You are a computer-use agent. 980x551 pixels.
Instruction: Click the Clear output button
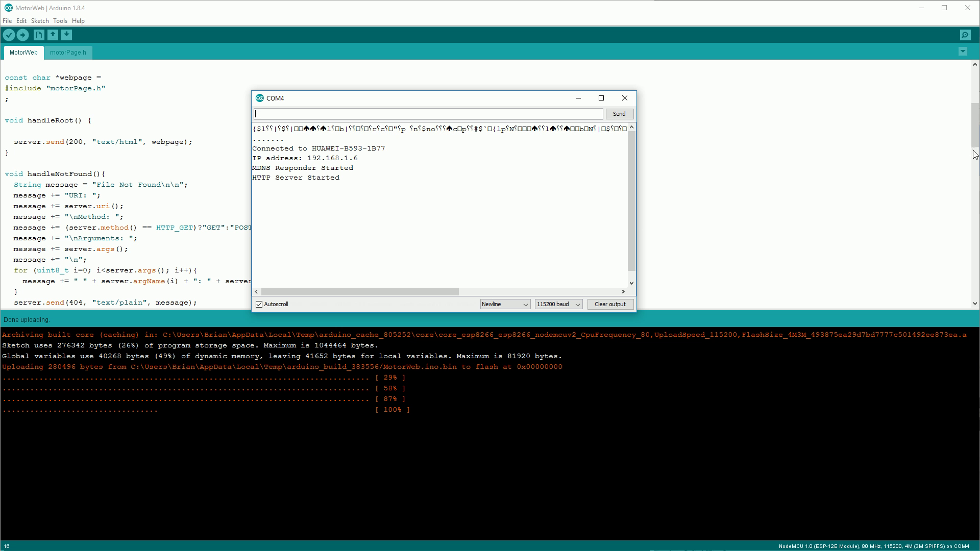(610, 304)
